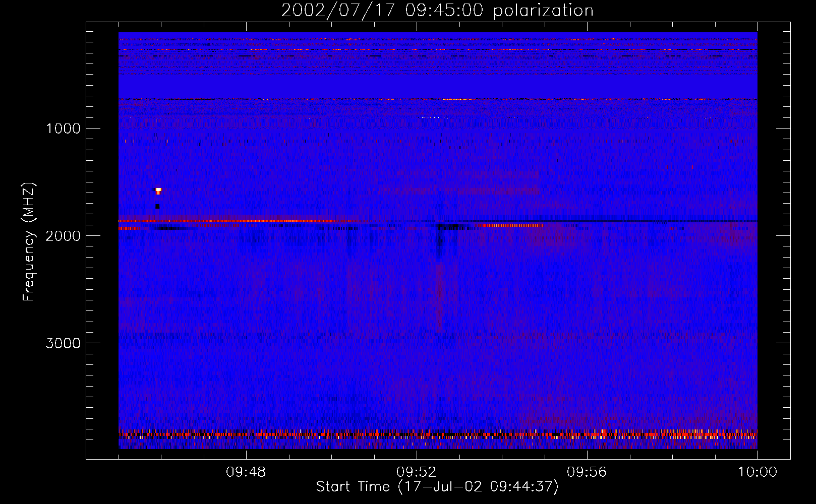Click the 2000 frequency tick label

point(63,236)
